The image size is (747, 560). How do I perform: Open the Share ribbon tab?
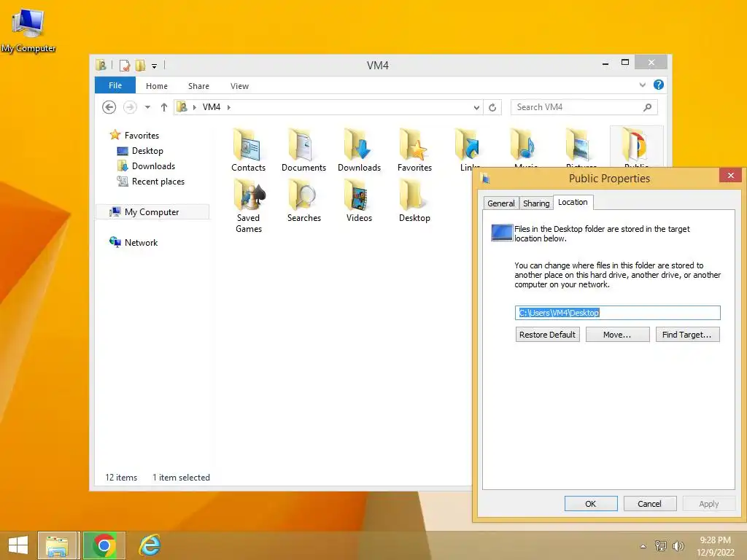198,86
